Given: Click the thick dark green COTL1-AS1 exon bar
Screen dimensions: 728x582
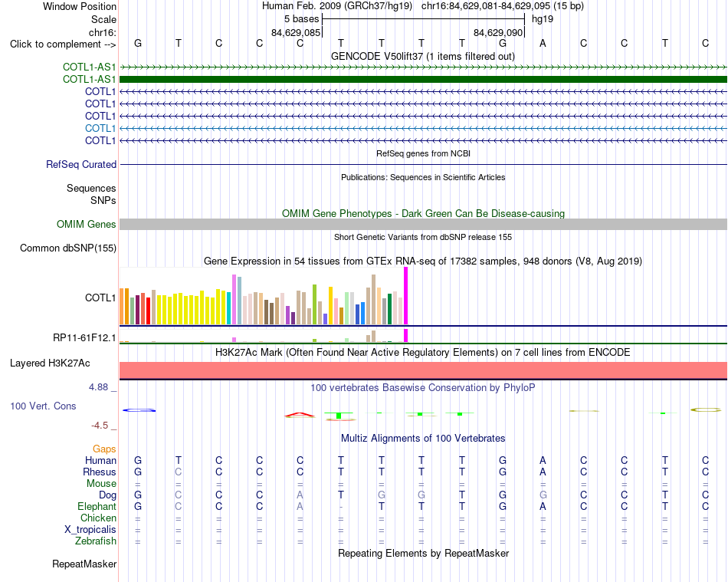Looking at the screenshot, I should click(x=423, y=80).
